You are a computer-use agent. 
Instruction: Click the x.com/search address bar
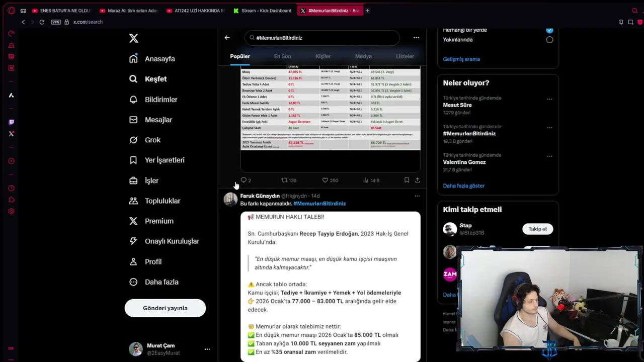pos(88,22)
